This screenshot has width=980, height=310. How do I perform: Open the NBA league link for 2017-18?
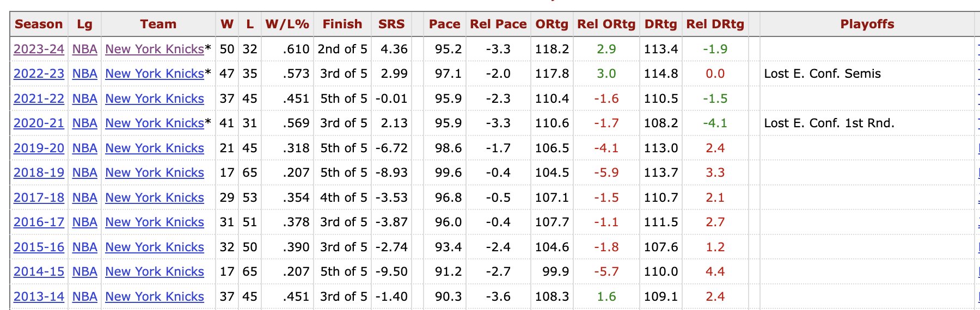point(84,198)
